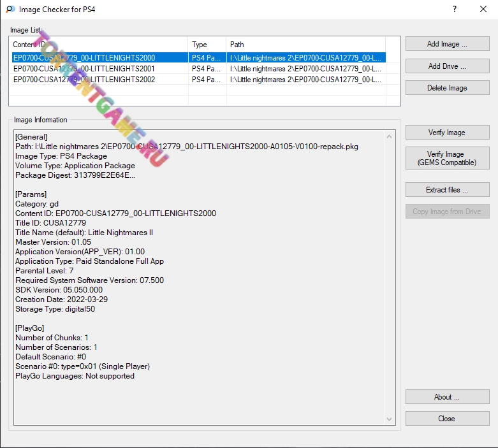Click the info panel scroll up arrow

(x=390, y=136)
